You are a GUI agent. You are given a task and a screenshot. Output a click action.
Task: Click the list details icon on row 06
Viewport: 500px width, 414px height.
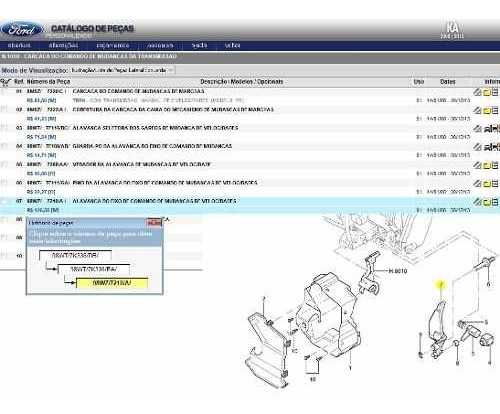click(x=495, y=184)
